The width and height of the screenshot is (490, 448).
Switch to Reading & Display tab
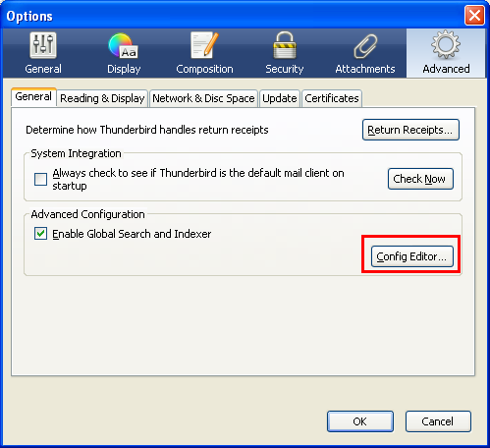[102, 98]
